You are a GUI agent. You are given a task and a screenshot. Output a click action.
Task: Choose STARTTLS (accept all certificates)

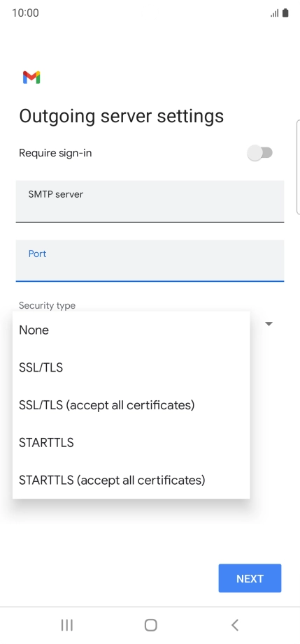click(131, 480)
